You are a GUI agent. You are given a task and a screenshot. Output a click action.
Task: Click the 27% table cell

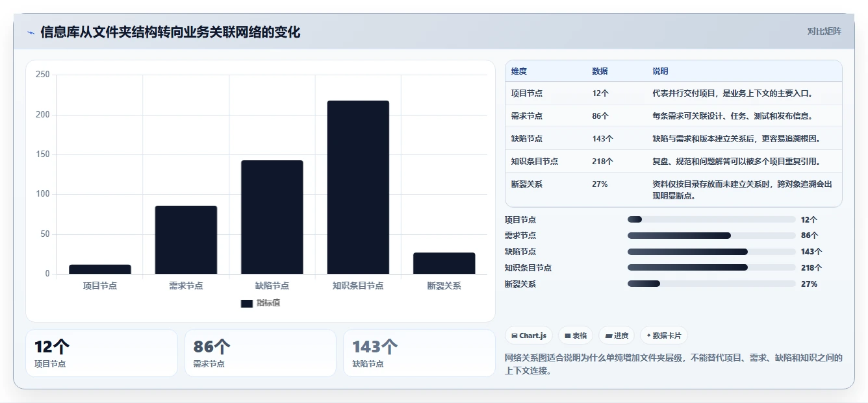[x=600, y=184]
